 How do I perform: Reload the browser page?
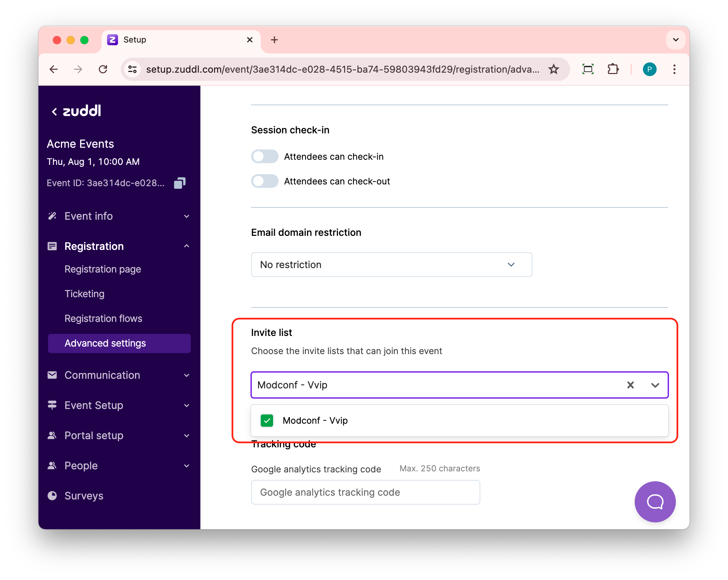103,69
